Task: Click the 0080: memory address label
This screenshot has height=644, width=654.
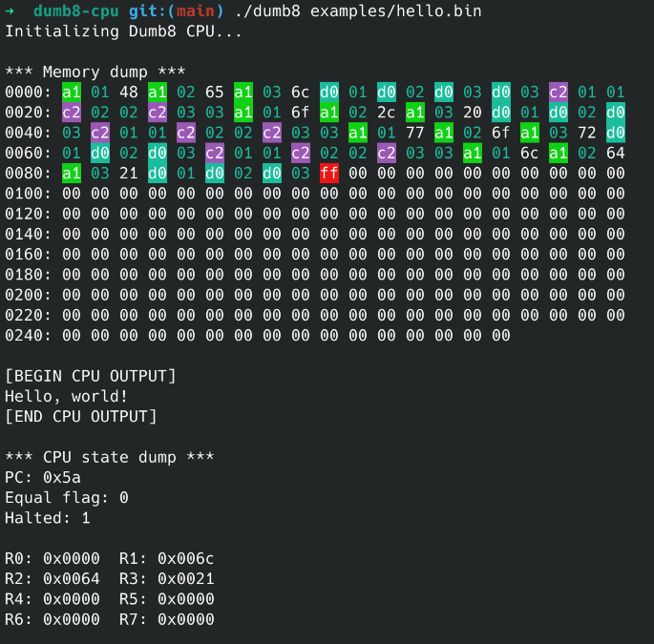Action: (28, 174)
